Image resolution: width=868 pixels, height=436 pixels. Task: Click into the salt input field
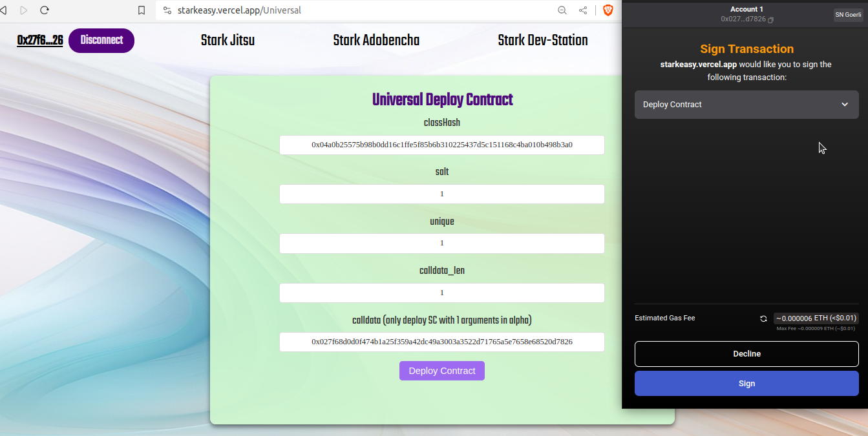(x=442, y=194)
